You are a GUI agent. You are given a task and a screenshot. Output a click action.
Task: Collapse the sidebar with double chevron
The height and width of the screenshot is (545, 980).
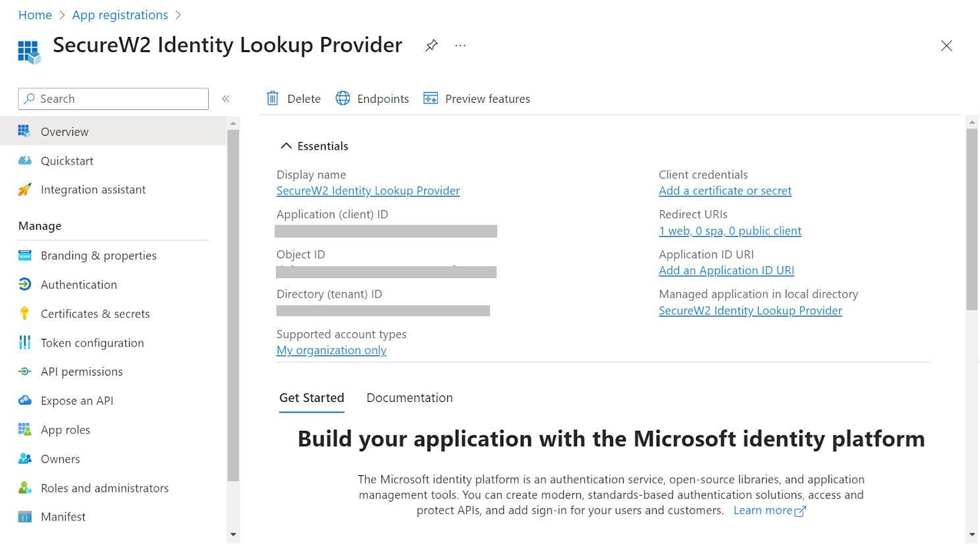[225, 99]
